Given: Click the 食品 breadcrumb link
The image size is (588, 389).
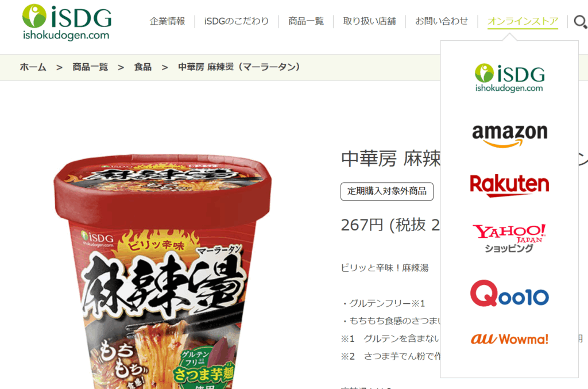Looking at the screenshot, I should click(x=143, y=67).
